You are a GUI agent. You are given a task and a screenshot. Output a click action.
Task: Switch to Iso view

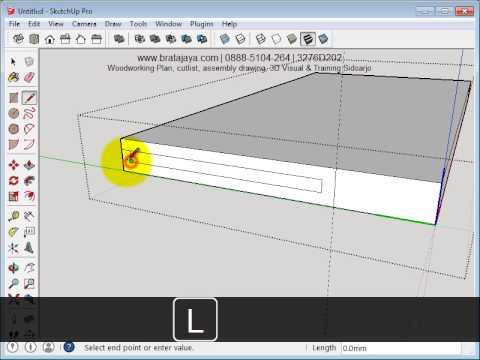[x=18, y=39]
